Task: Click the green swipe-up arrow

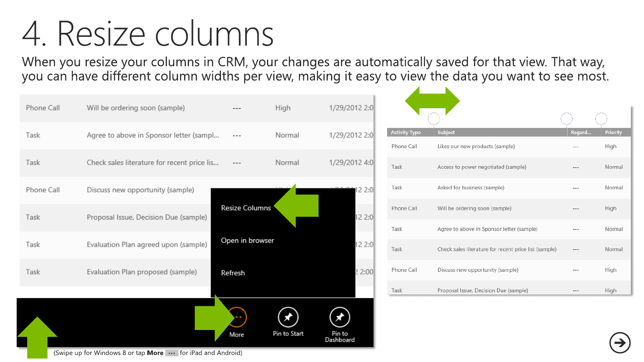Action: coord(37,337)
